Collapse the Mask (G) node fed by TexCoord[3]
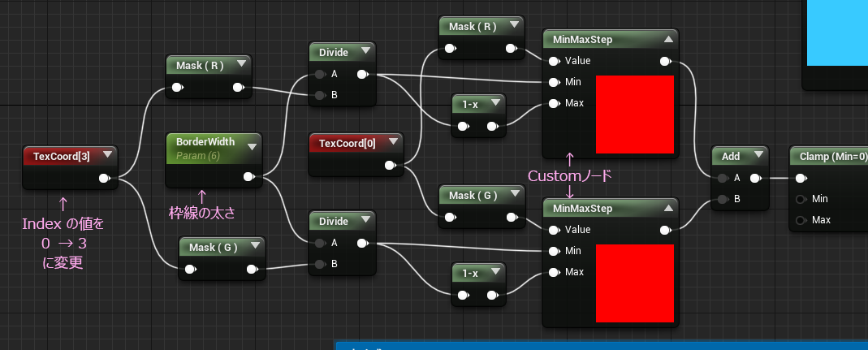The height and width of the screenshot is (350, 868). point(255,246)
